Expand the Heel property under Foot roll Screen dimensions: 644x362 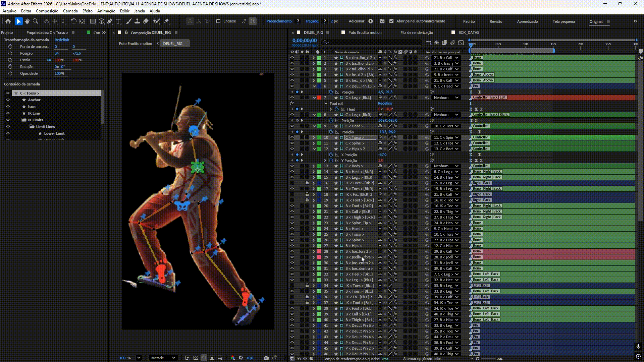click(331, 109)
